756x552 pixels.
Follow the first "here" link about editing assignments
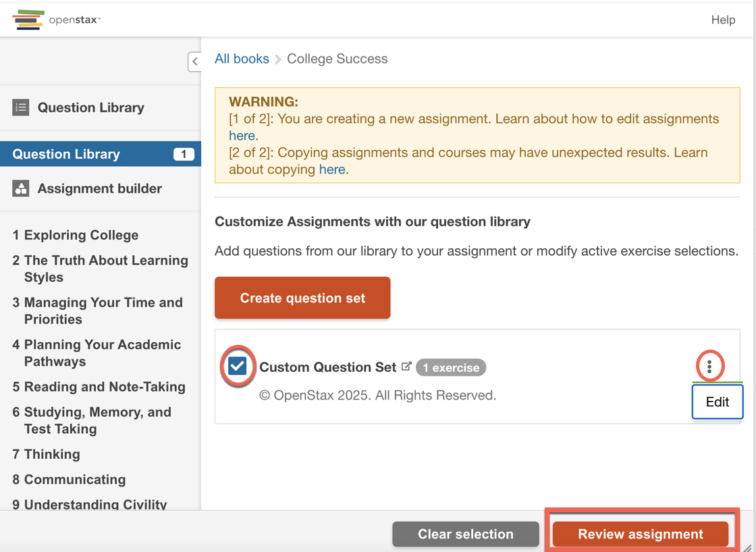(242, 136)
